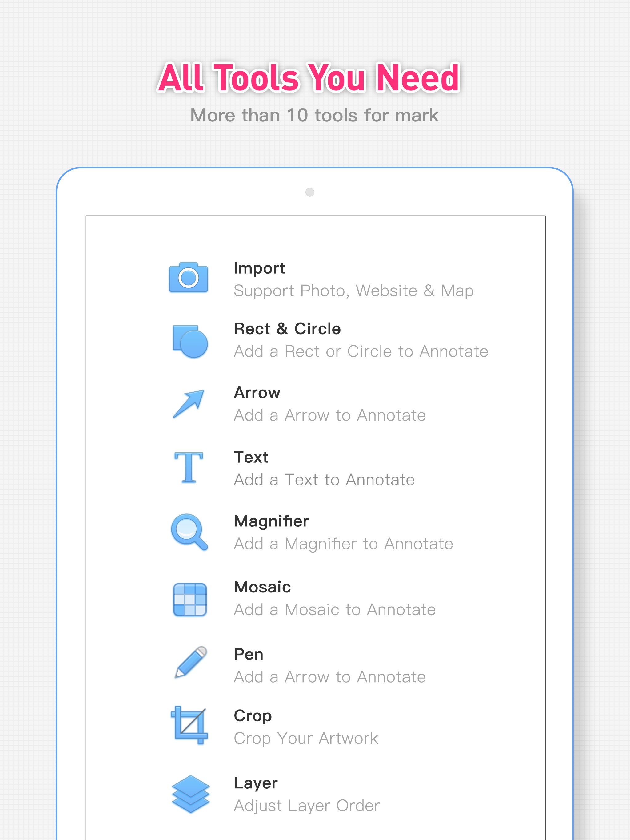Click the 'Pen' title text

[249, 654]
